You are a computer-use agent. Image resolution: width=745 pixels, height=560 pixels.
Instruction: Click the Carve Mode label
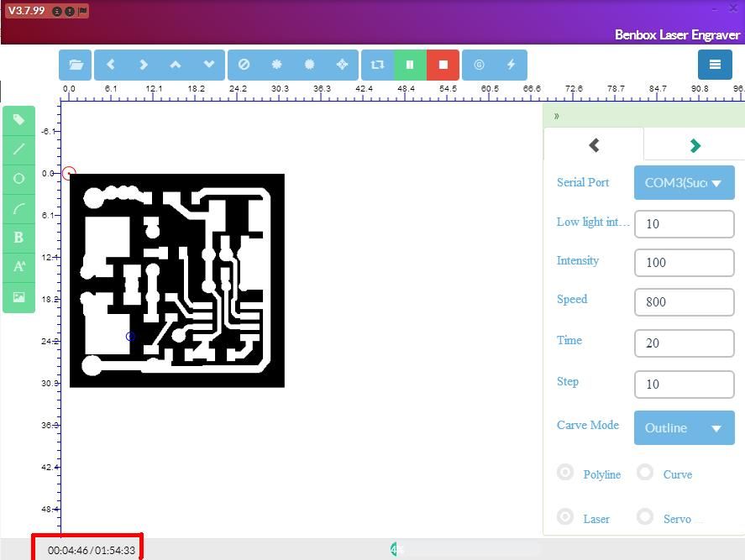[588, 425]
